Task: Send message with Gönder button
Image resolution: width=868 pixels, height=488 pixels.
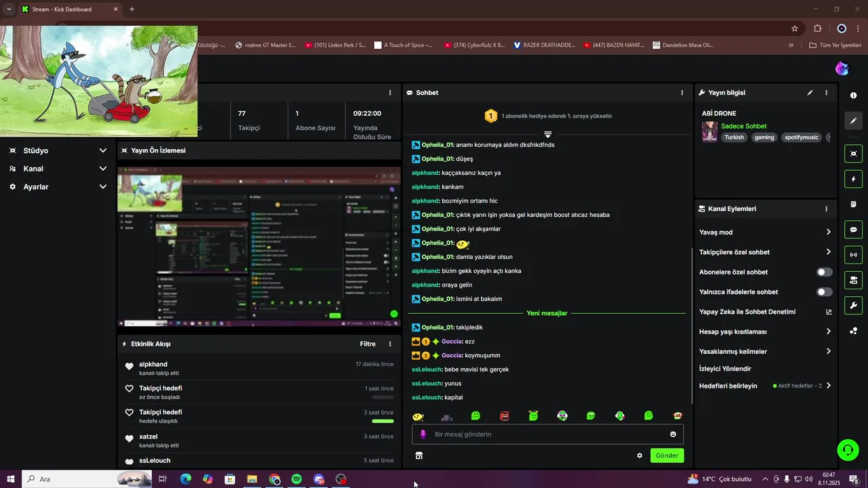Action: pyautogui.click(x=667, y=455)
